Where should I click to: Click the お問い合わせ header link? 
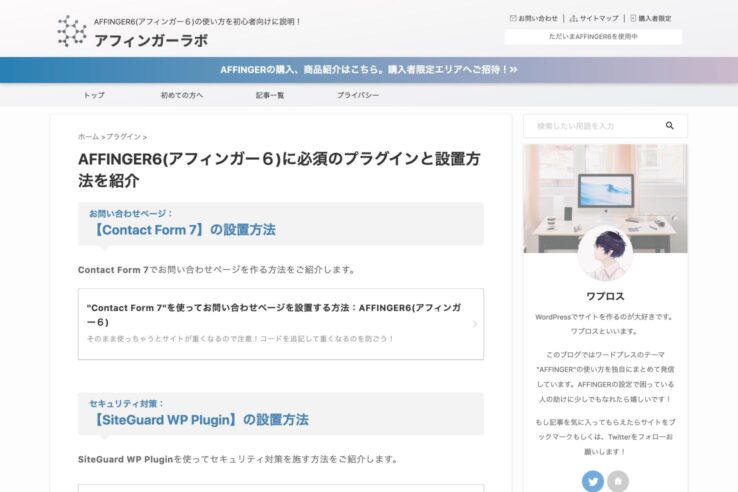(538, 18)
